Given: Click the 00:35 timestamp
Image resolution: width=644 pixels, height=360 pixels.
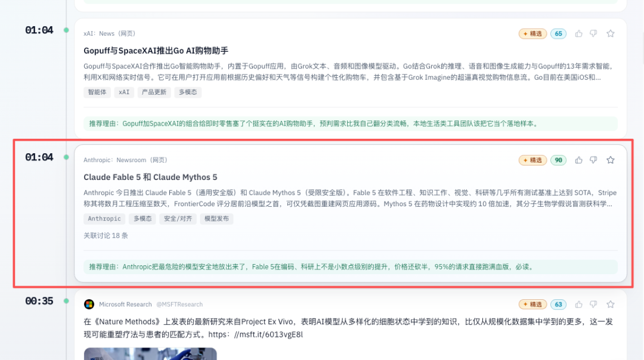Looking at the screenshot, I should (x=39, y=302).
